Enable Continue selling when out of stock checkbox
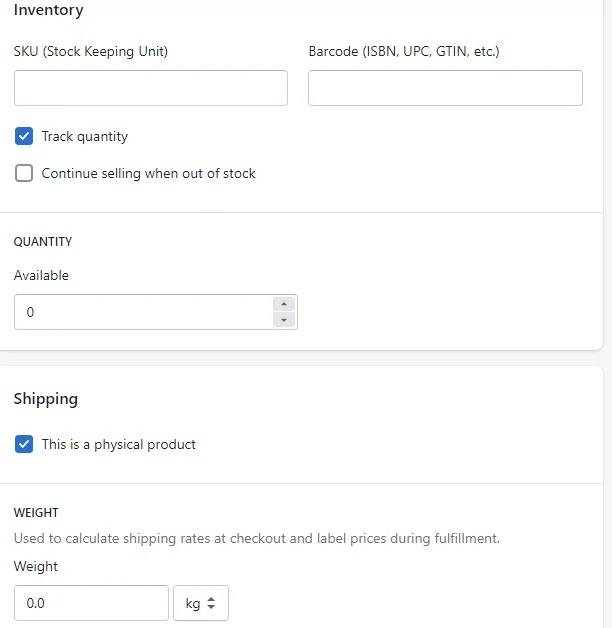The width and height of the screenshot is (612, 628). (x=25, y=173)
